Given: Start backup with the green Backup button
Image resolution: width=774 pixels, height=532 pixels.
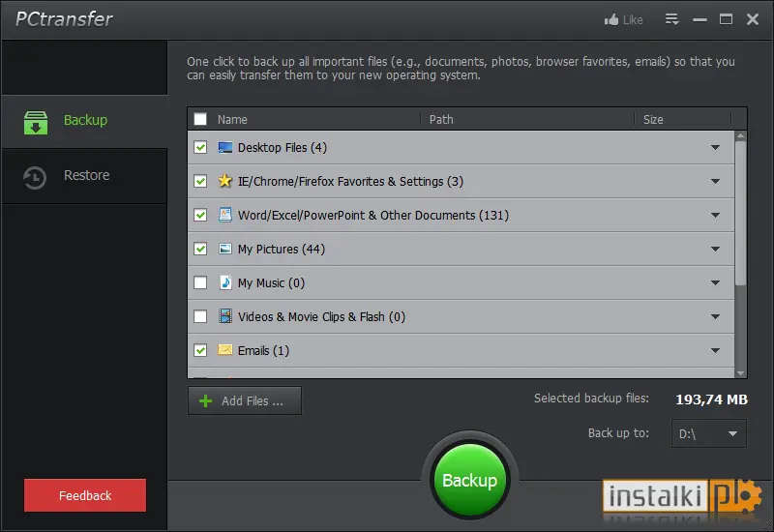Looking at the screenshot, I should pyautogui.click(x=469, y=479).
